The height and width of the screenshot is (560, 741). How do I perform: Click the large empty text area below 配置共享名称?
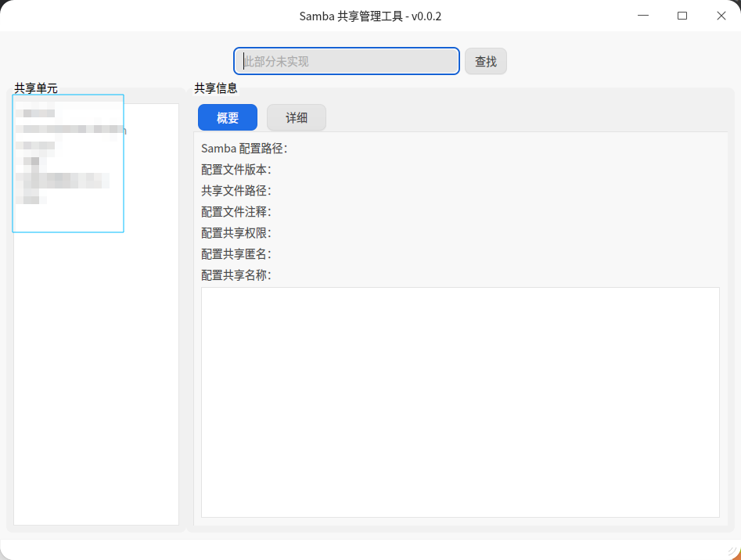click(x=460, y=402)
